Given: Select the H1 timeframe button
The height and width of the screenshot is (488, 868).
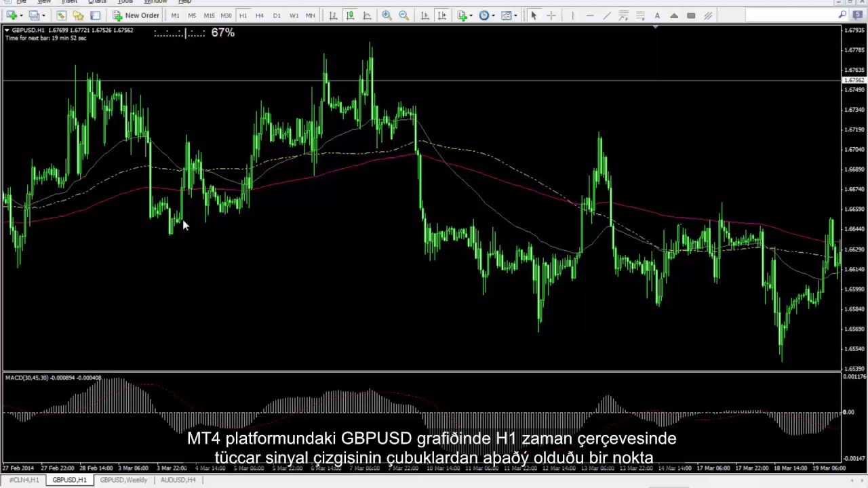Looking at the screenshot, I should tap(243, 15).
